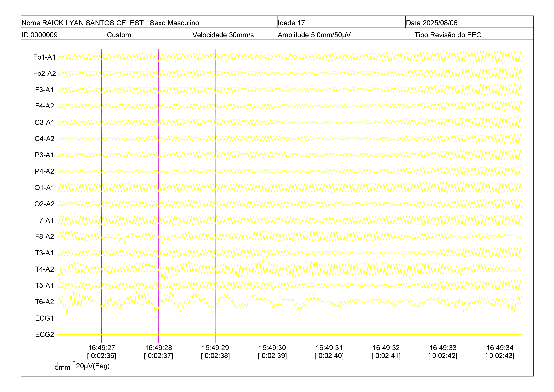Select the F8-A2 channel label
The image size is (554, 392).
click(44, 237)
